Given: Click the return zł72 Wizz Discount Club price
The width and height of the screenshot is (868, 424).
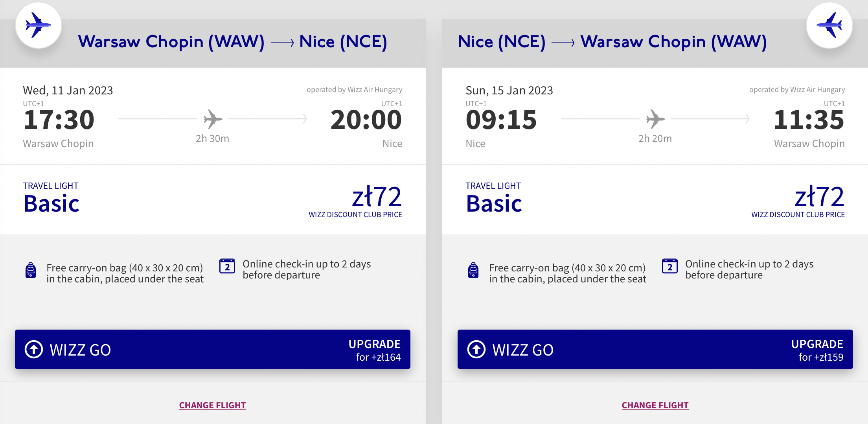Looking at the screenshot, I should (819, 197).
